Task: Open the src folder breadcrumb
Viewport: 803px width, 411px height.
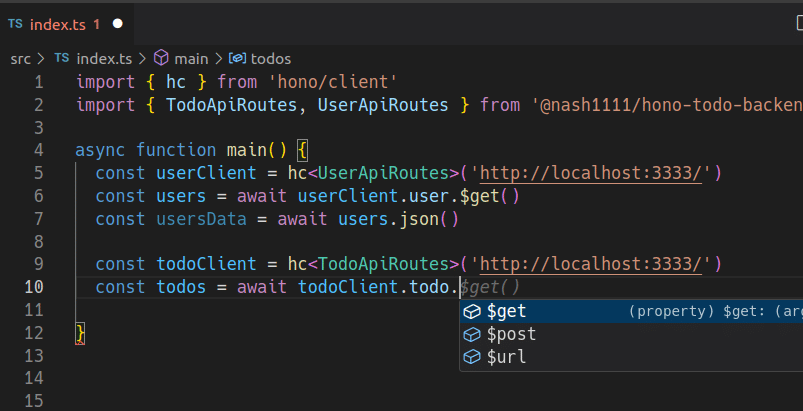Action: (x=20, y=59)
